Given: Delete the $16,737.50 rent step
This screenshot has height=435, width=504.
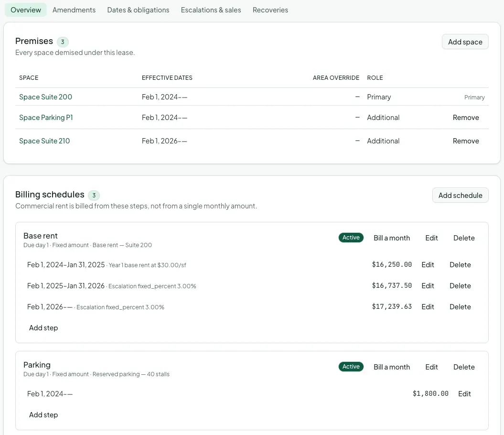Looking at the screenshot, I should pos(460,286).
